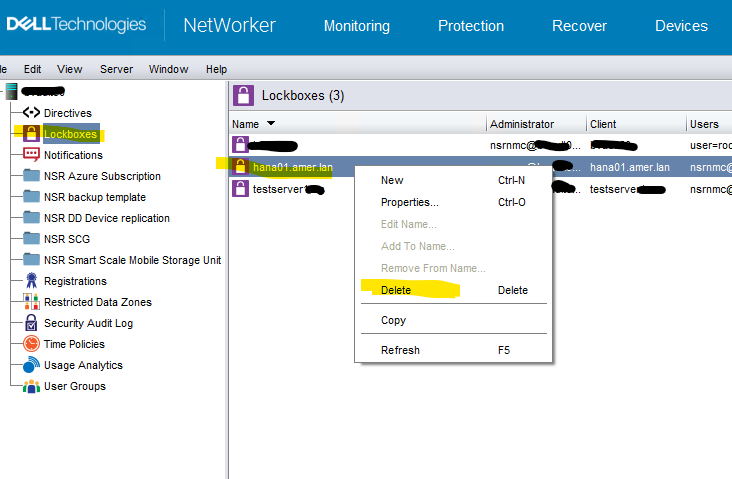Viewport: 732px width, 479px height.
Task: Open the Protection tab
Action: click(471, 26)
